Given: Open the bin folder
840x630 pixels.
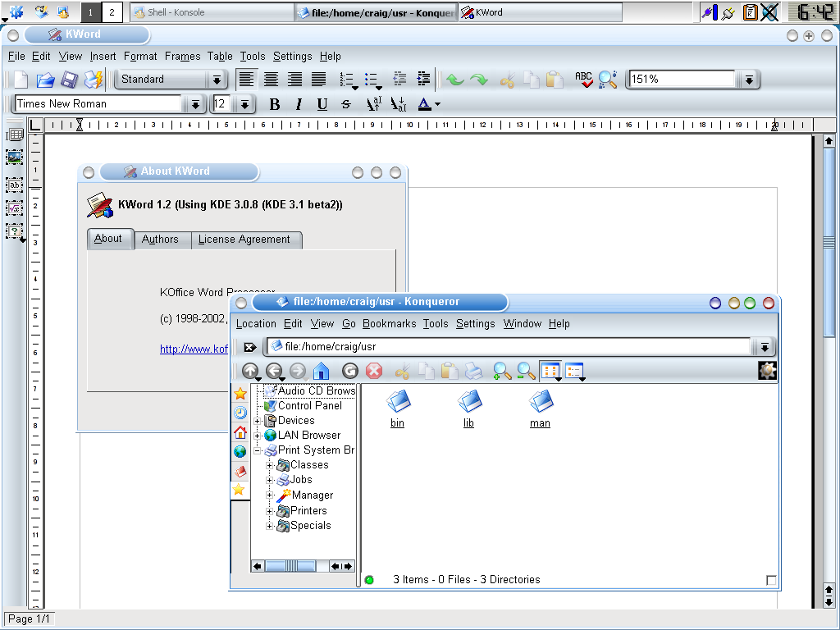Looking at the screenshot, I should point(398,409).
